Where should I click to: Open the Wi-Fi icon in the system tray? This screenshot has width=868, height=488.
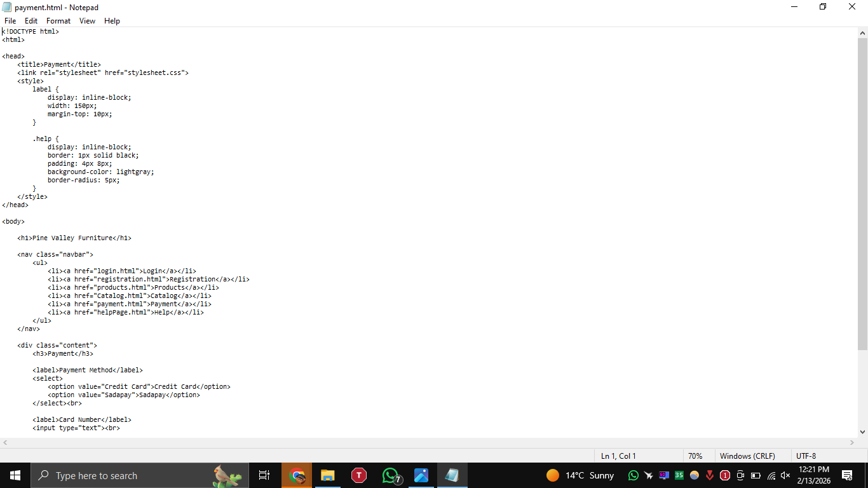click(x=771, y=475)
